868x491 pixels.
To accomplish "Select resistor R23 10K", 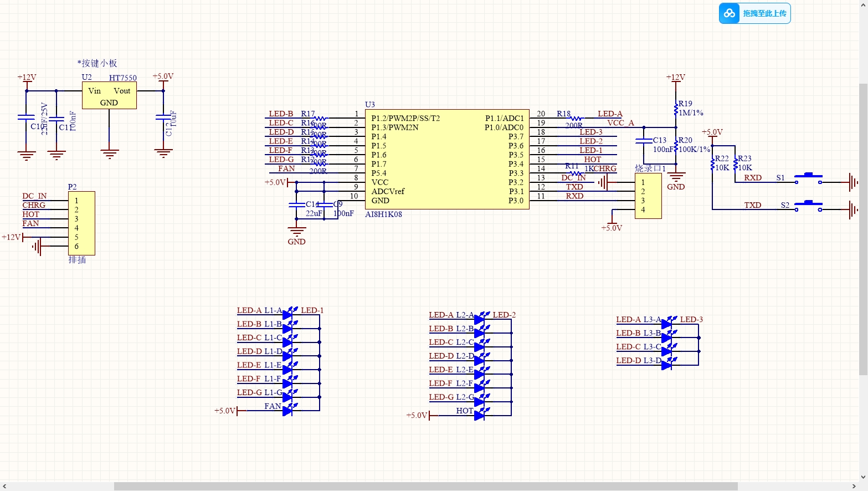I will pyautogui.click(x=735, y=163).
